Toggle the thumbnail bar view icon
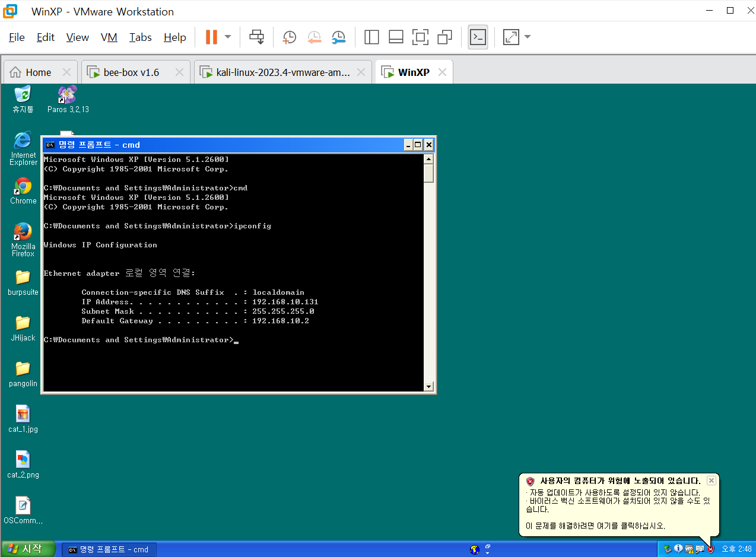This screenshot has width=756, height=557. coord(396,37)
